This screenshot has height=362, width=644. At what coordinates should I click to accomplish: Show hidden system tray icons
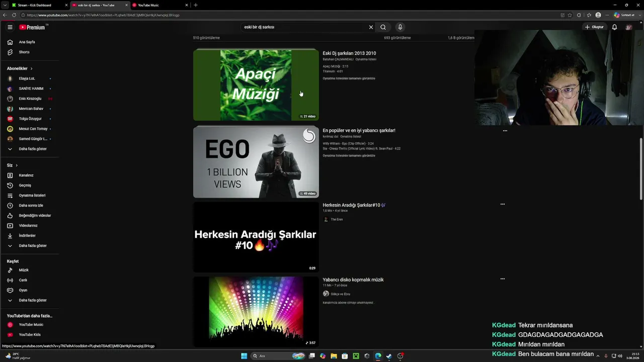[598, 356]
